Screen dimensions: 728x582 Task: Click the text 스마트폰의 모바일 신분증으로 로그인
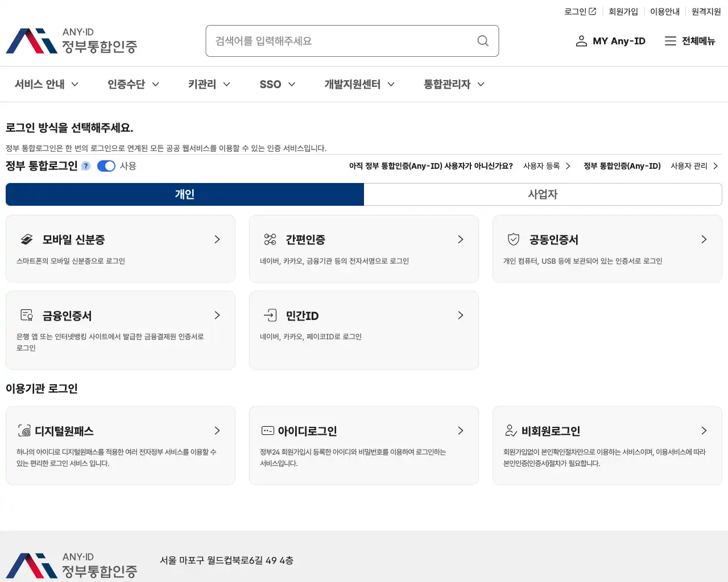click(x=71, y=261)
